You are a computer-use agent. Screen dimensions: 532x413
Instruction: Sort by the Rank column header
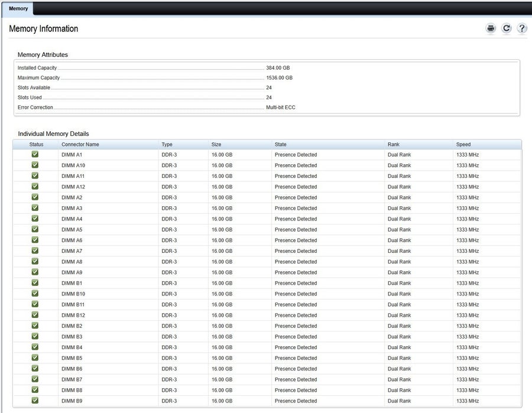(x=394, y=144)
